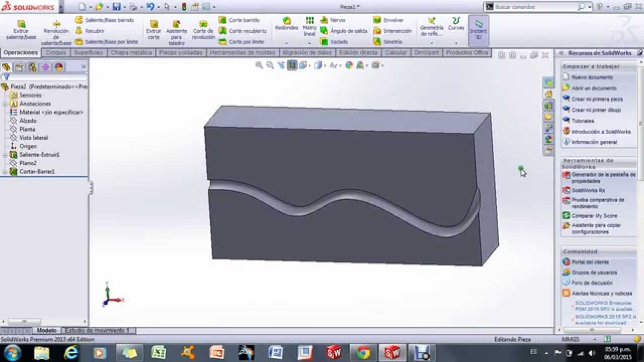Select Corte por límite
This screenshot has height=362, width=644.
tap(241, 42)
